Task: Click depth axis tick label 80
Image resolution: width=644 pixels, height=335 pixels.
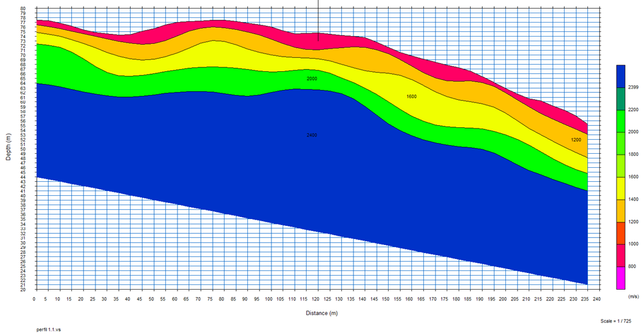Action: tap(23, 8)
